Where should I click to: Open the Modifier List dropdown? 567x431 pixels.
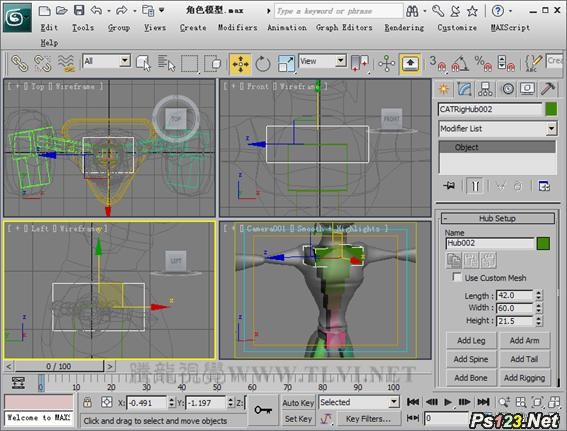coord(498,129)
